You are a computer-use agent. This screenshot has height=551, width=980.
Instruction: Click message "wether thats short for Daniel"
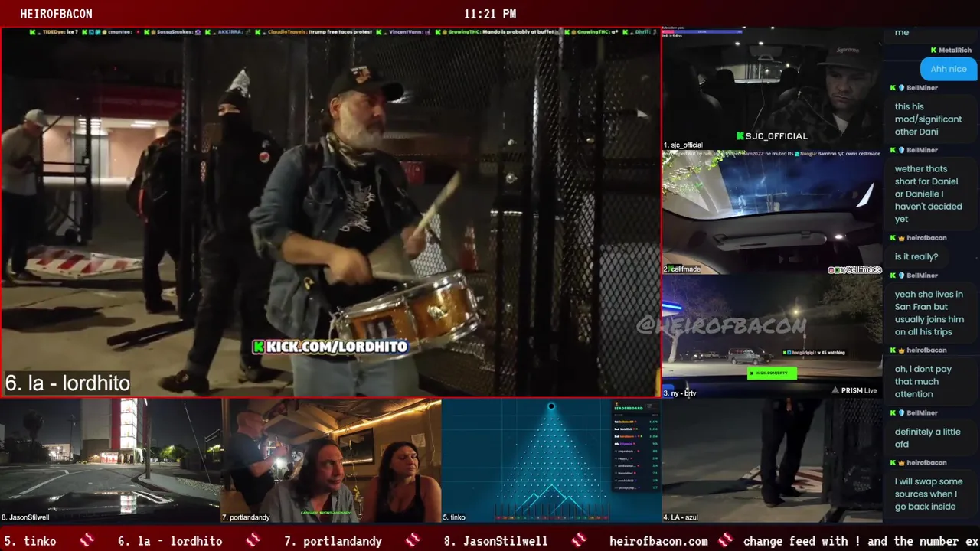tap(928, 194)
